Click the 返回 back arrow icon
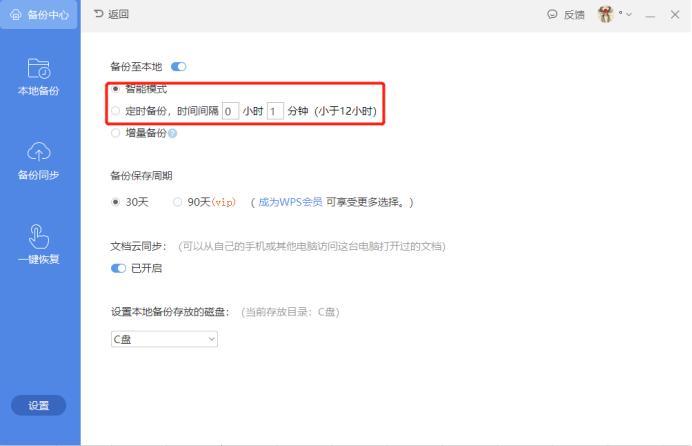Image resolution: width=692 pixels, height=446 pixels. pos(98,14)
